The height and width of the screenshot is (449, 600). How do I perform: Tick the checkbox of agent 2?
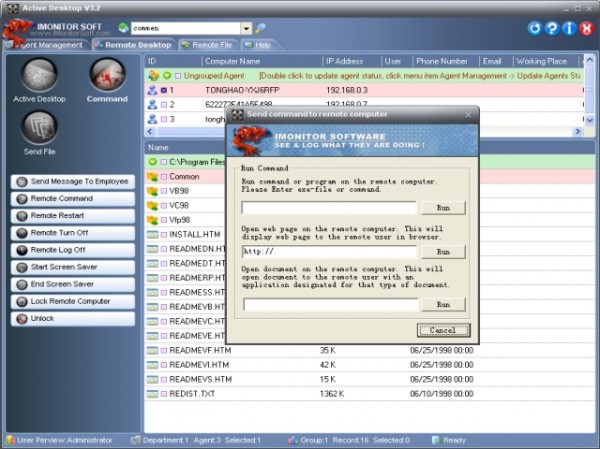pyautogui.click(x=164, y=104)
